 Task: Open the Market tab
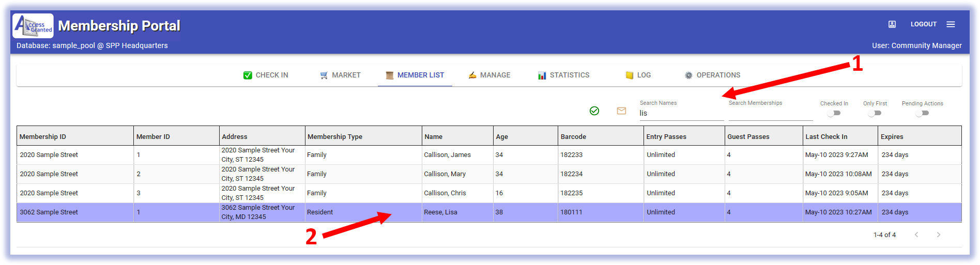[340, 75]
